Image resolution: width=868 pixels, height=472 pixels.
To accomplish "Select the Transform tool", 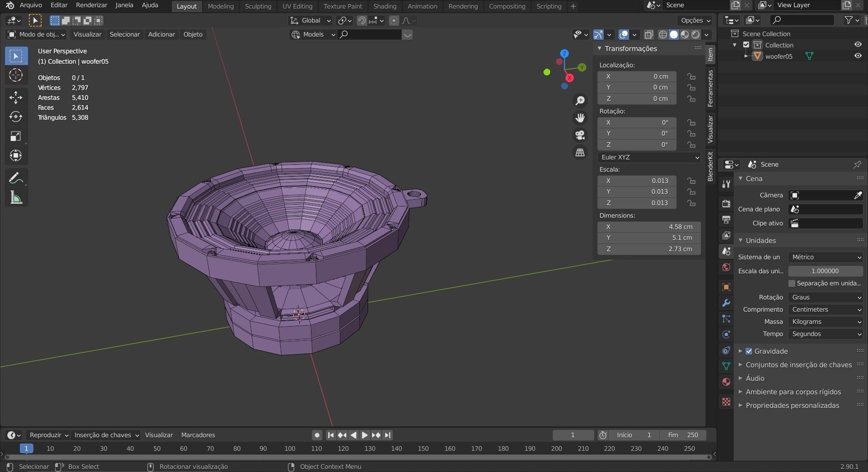I will 16,155.
